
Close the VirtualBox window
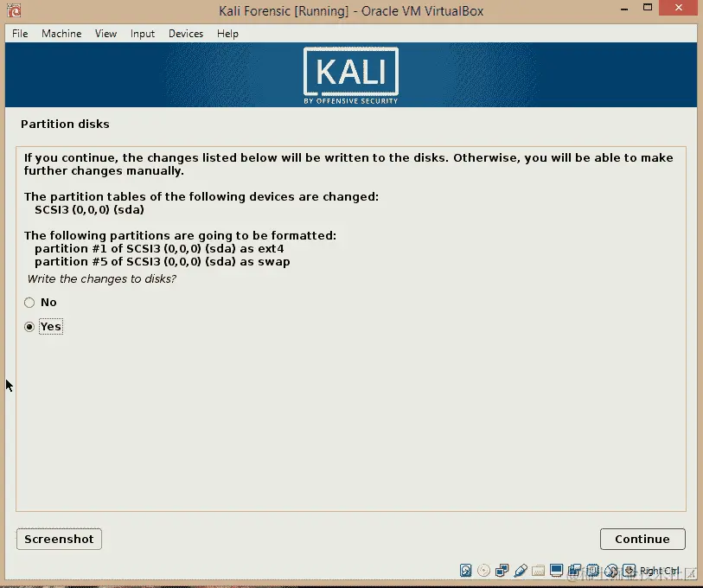tap(679, 8)
